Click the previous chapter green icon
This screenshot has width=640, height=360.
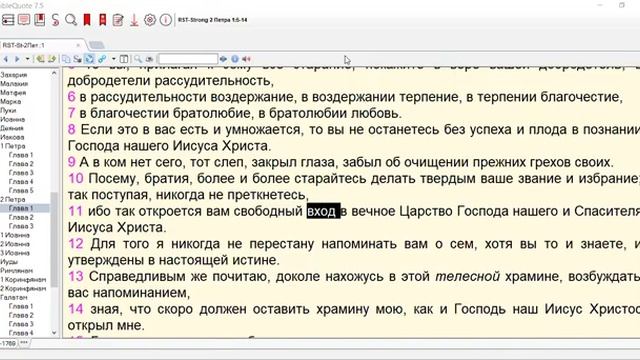[x=40, y=59]
